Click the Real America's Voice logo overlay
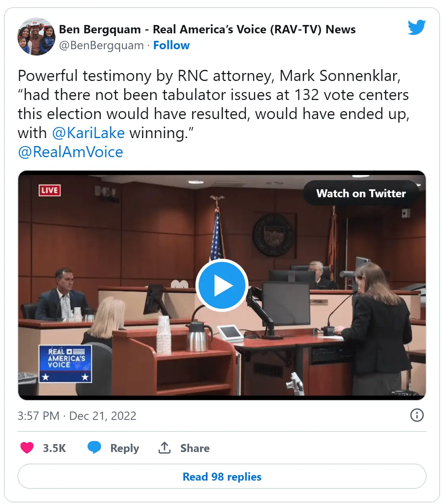 click(x=65, y=363)
